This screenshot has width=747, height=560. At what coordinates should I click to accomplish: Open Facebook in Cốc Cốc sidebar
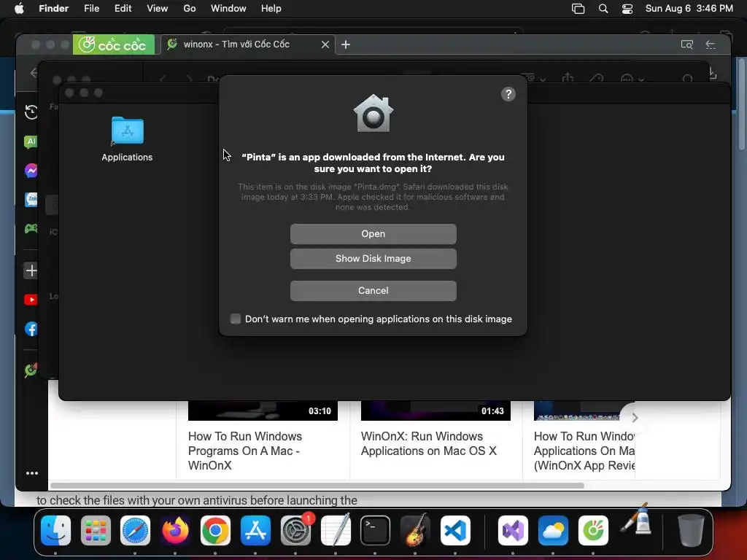tap(31, 329)
